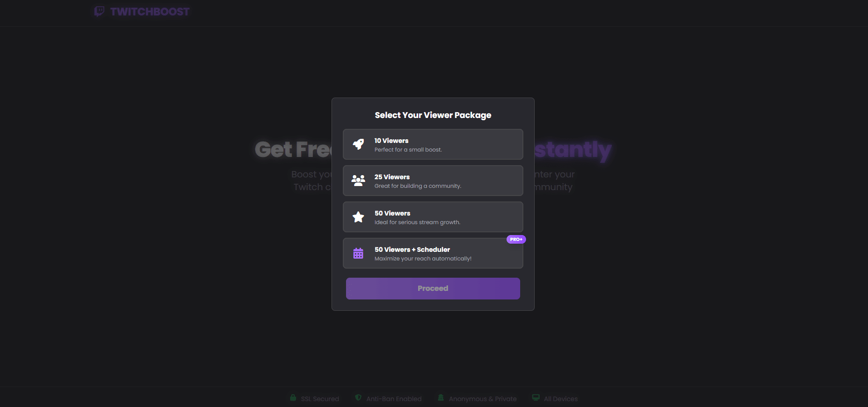Click the Anti-Ban shield icon in the footer
The width and height of the screenshot is (868, 407).
(x=357, y=397)
